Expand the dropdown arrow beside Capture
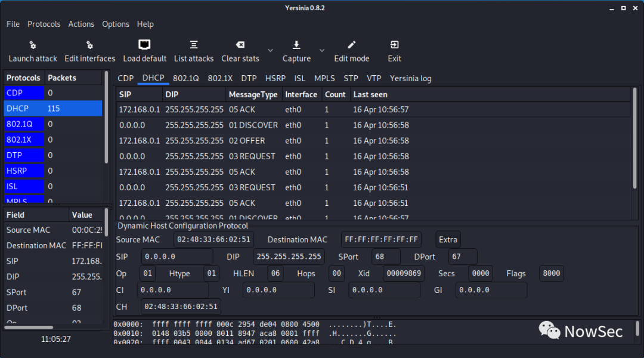 (x=322, y=50)
